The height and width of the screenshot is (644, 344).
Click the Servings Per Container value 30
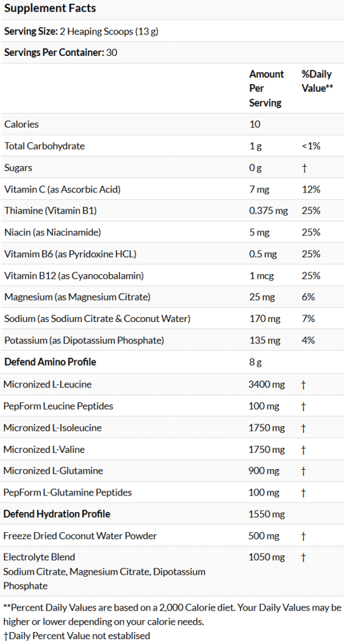112,52
